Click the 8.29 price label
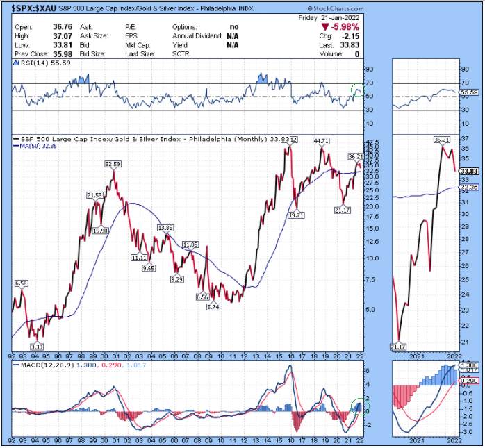The image size is (485, 448). 177,279
